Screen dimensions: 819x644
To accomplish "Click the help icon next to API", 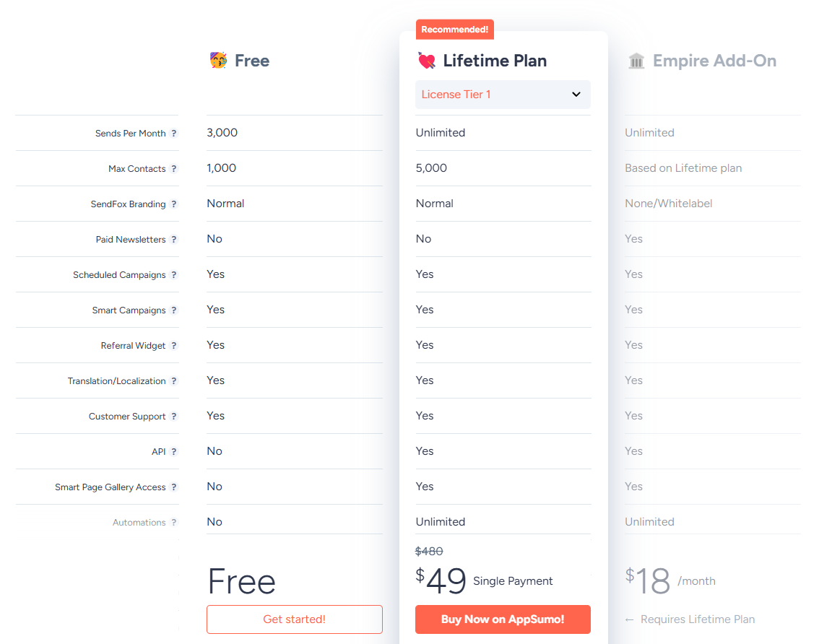I will (174, 452).
